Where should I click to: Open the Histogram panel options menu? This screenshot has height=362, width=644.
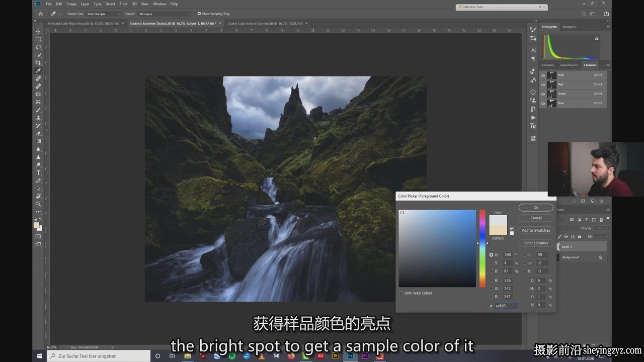tap(608, 27)
